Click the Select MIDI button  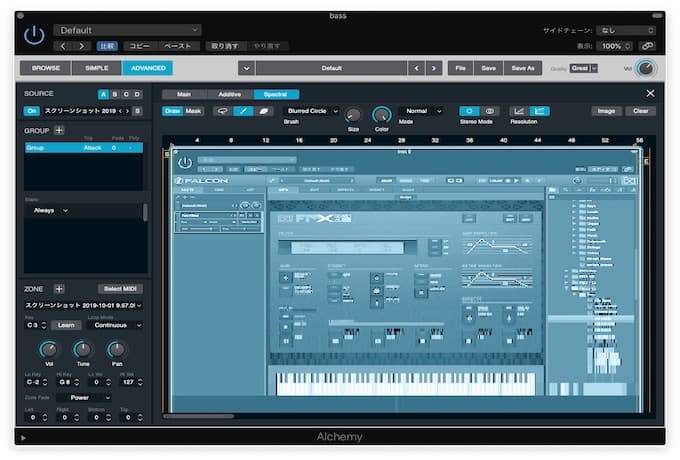pos(120,288)
